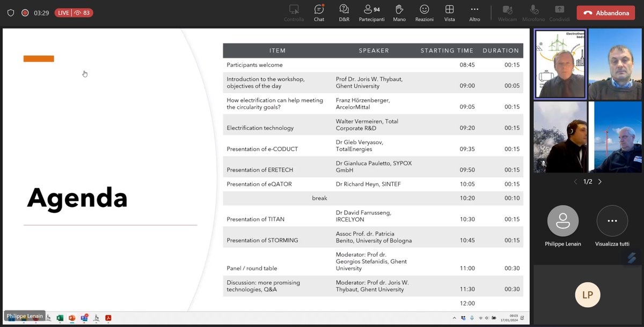This screenshot has width=644, height=327.
Task: Click the LP initials avatar
Action: 588,295
